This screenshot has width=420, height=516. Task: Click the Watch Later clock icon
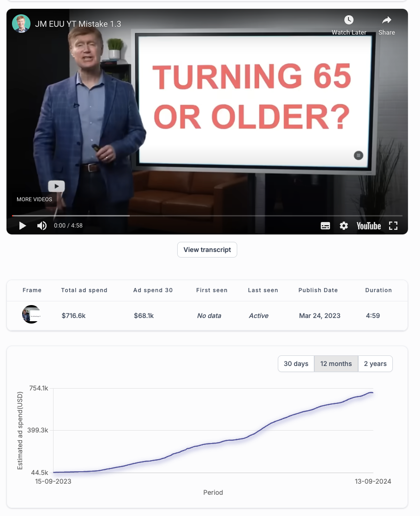click(x=349, y=20)
